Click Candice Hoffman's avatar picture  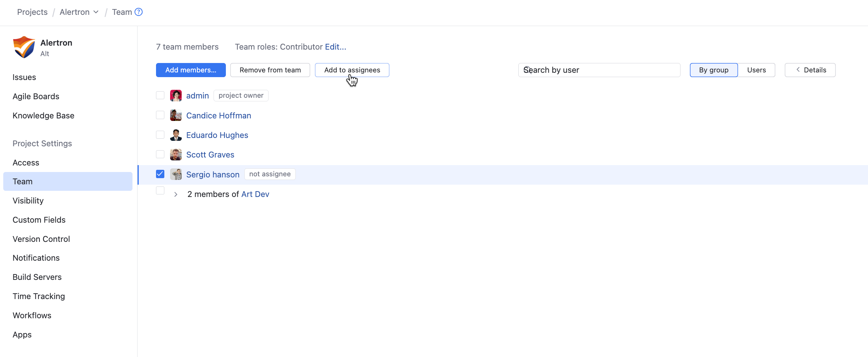[176, 115]
